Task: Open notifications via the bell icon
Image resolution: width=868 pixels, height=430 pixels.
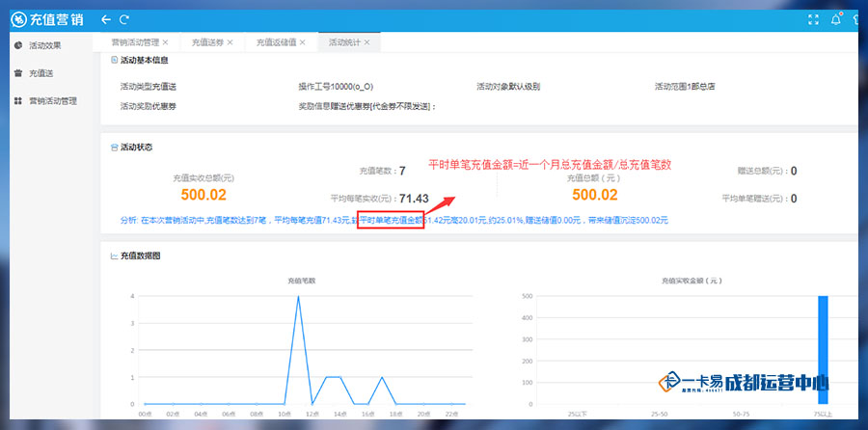Action: (x=836, y=20)
